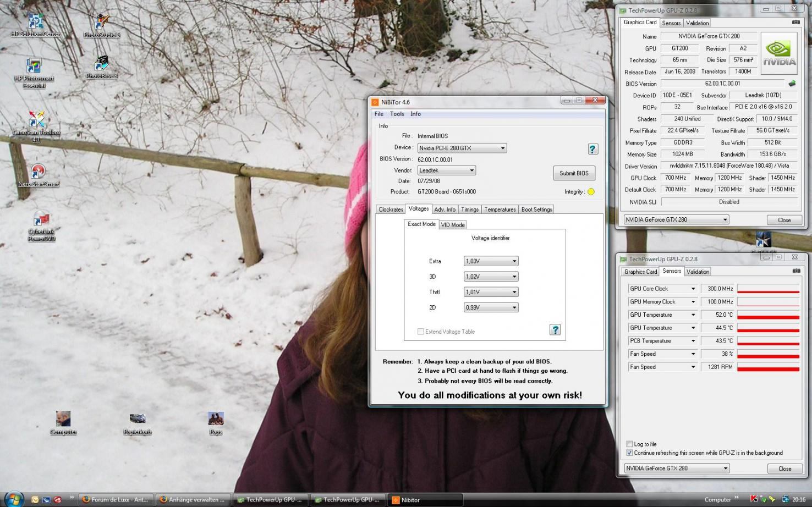
Task: Open Validation tab in lower GPU-Z window
Action: (x=698, y=272)
